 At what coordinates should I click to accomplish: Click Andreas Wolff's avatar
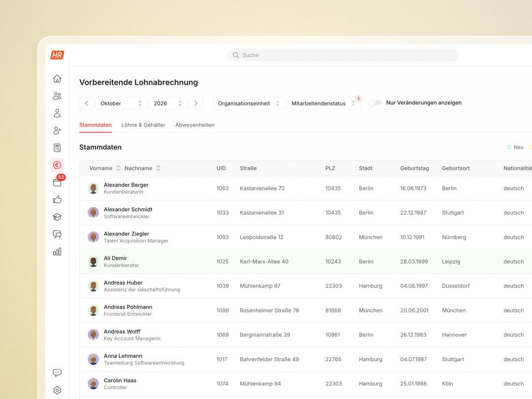tap(93, 334)
